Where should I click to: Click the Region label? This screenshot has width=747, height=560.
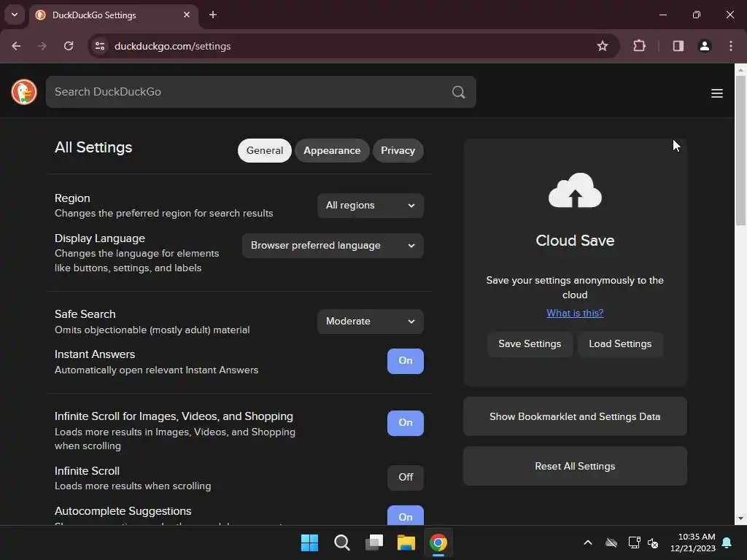click(72, 198)
